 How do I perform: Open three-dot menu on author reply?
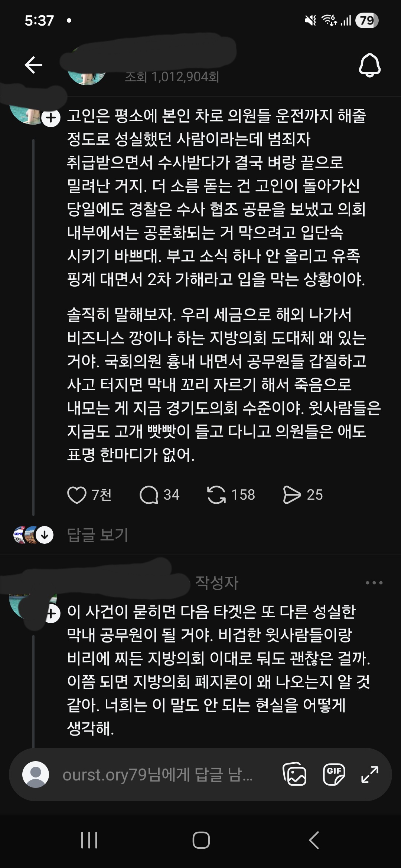tap(374, 583)
